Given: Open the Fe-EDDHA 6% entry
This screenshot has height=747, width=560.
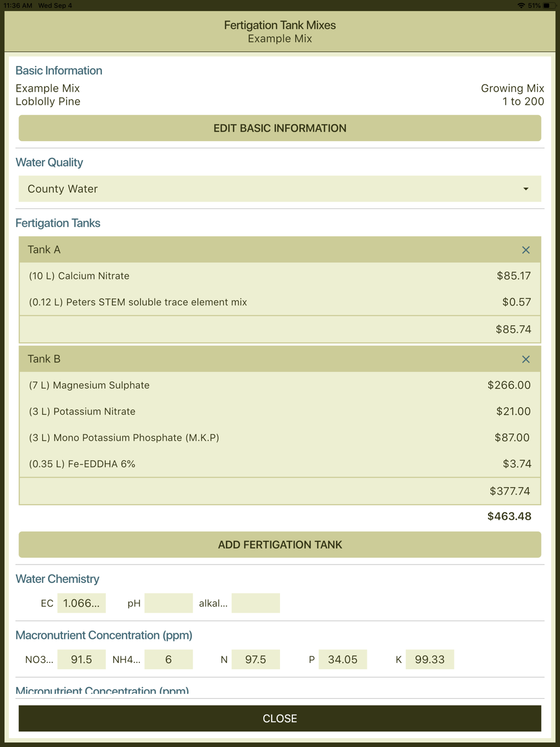Looking at the screenshot, I should (x=279, y=464).
